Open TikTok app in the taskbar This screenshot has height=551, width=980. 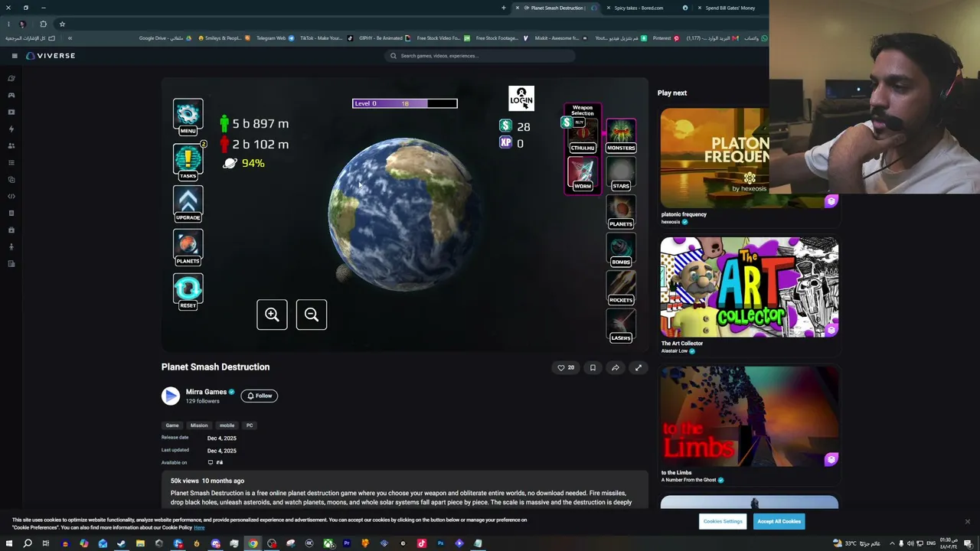(x=422, y=543)
